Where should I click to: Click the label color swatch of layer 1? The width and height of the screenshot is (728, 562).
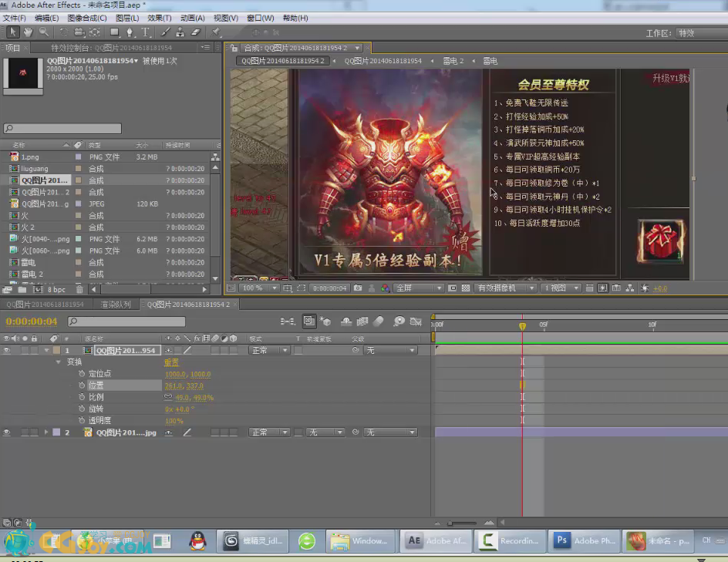coord(56,350)
